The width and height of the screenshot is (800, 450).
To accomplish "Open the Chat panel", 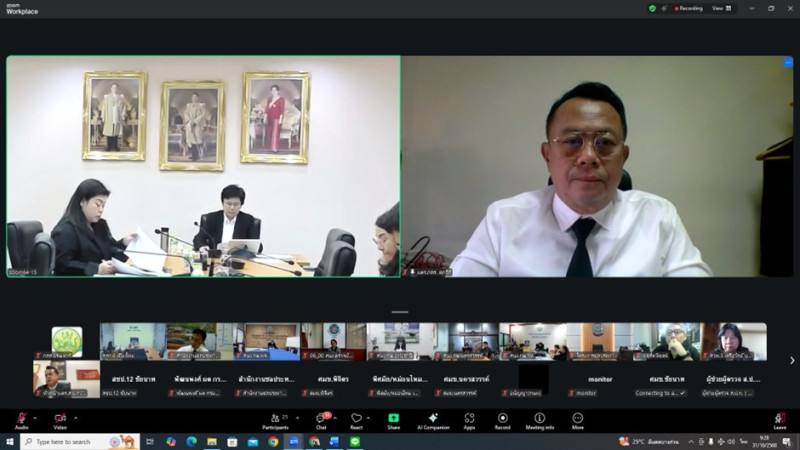I will click(322, 419).
